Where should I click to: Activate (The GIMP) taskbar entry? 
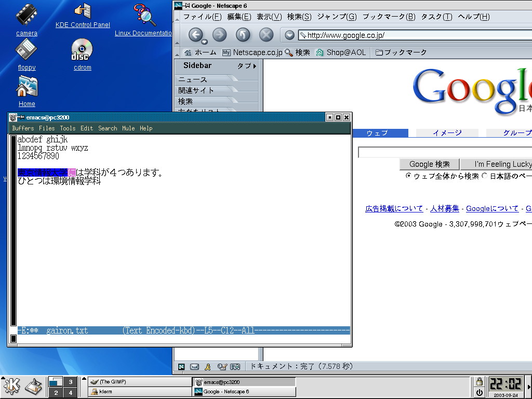coord(140,382)
